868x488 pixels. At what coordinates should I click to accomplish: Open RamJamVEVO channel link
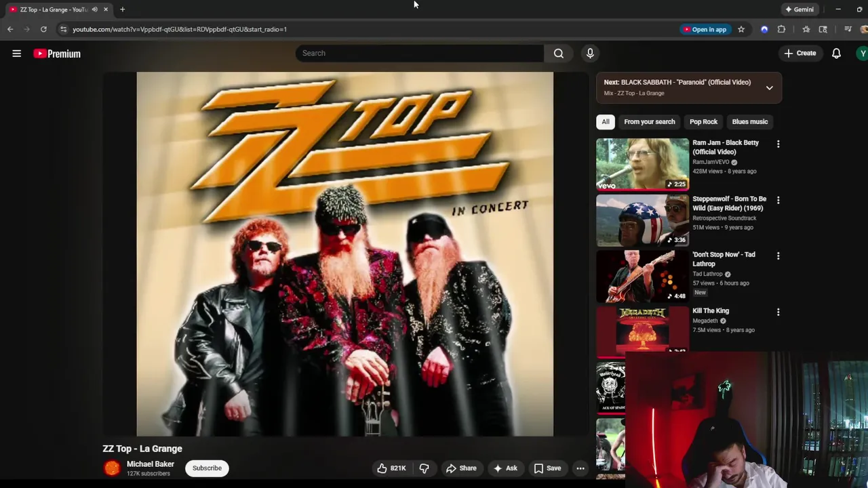pyautogui.click(x=711, y=162)
